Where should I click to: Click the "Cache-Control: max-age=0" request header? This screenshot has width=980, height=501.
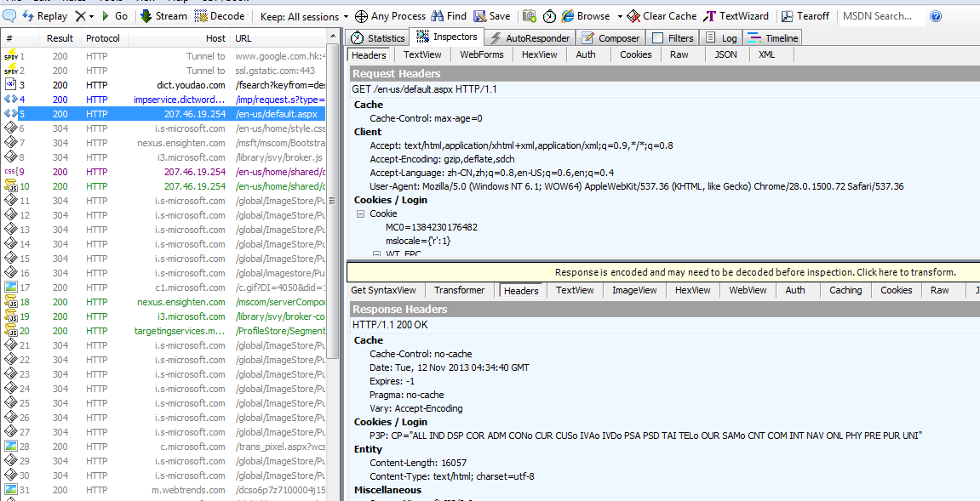427,118
